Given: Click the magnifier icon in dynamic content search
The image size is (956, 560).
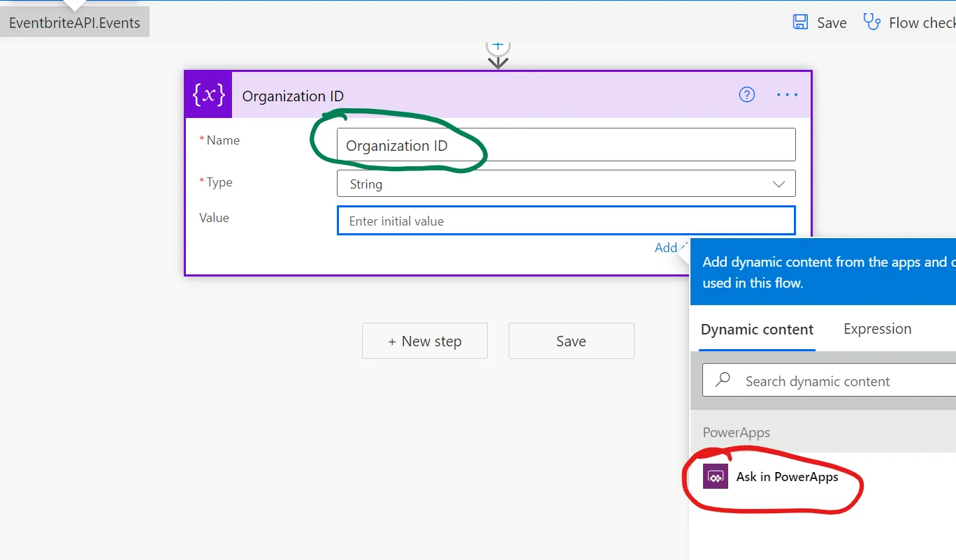Looking at the screenshot, I should coord(723,381).
